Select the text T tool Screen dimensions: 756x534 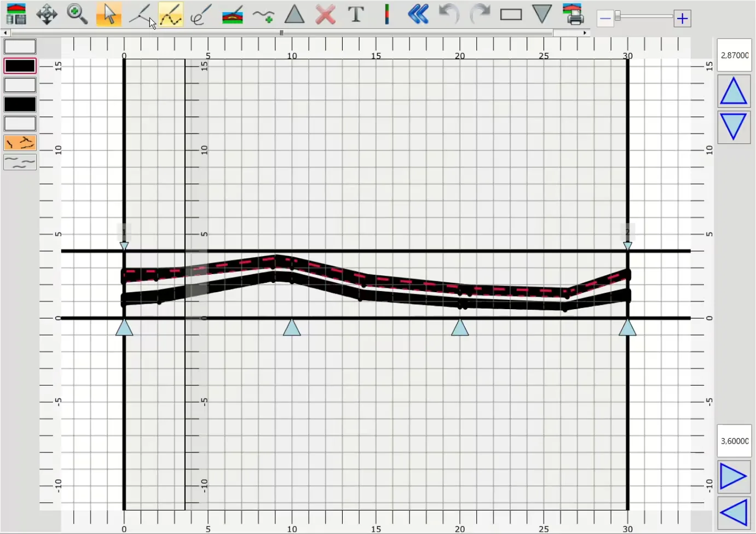356,14
